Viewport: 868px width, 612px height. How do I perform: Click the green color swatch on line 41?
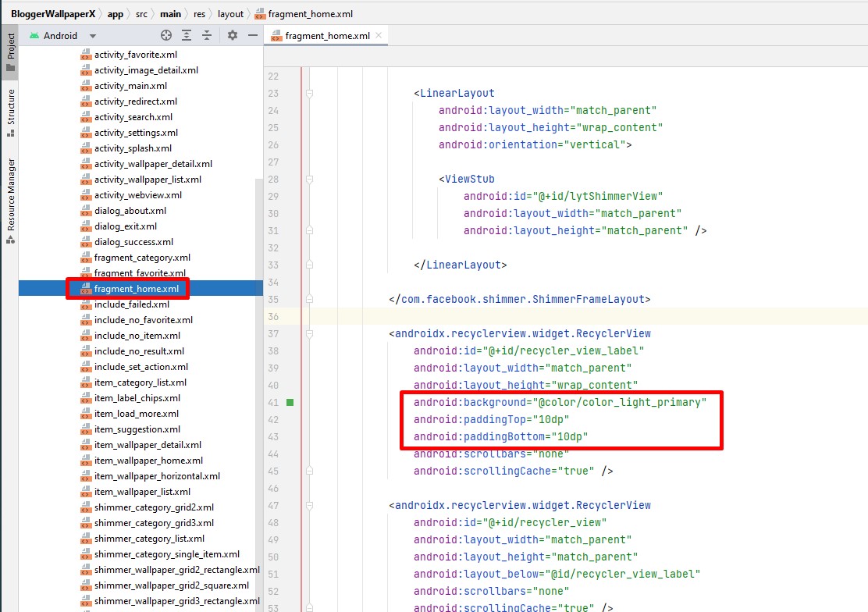click(x=290, y=402)
